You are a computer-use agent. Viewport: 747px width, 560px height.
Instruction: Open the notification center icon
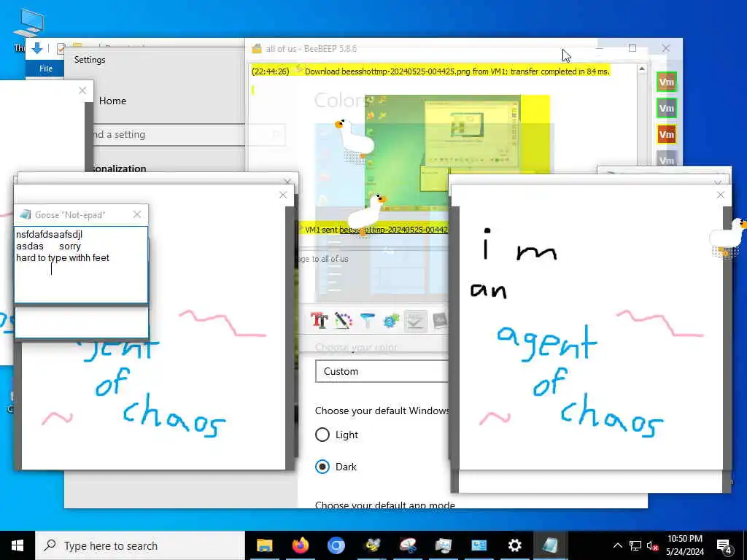pos(724,545)
